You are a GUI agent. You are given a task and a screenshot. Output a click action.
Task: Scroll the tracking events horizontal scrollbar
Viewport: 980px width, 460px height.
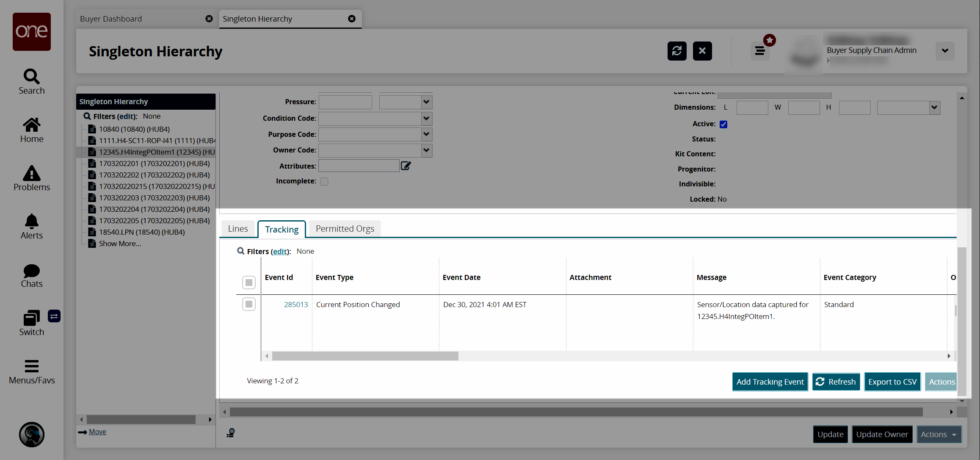pyautogui.click(x=363, y=356)
